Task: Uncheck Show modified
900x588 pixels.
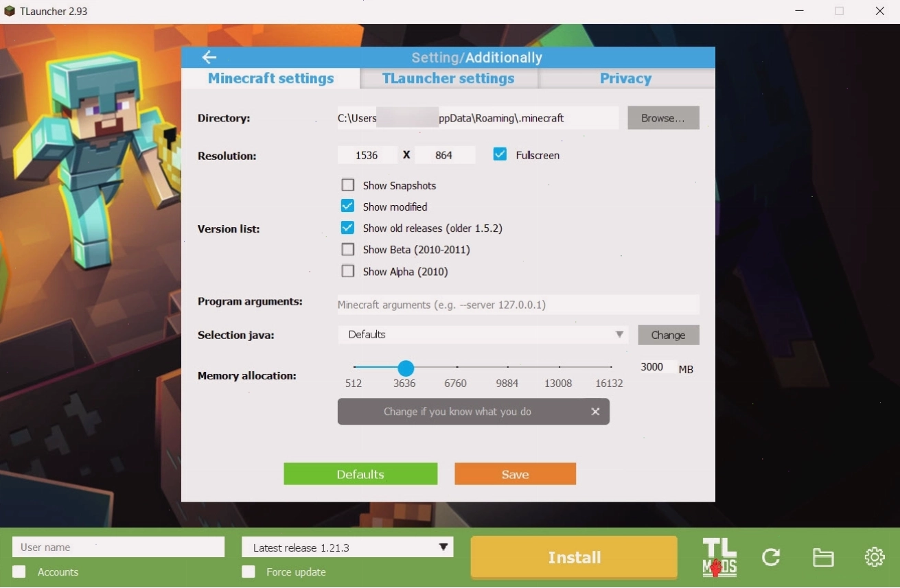Action: [348, 206]
